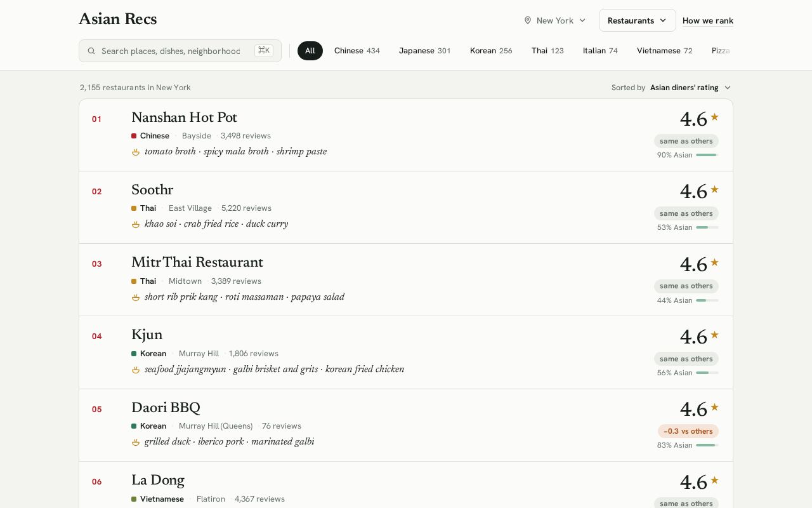Screen dimensions: 812x508
Task: Click the 90% Asian bar for Nanshan
Action: pyautogui.click(x=707, y=155)
